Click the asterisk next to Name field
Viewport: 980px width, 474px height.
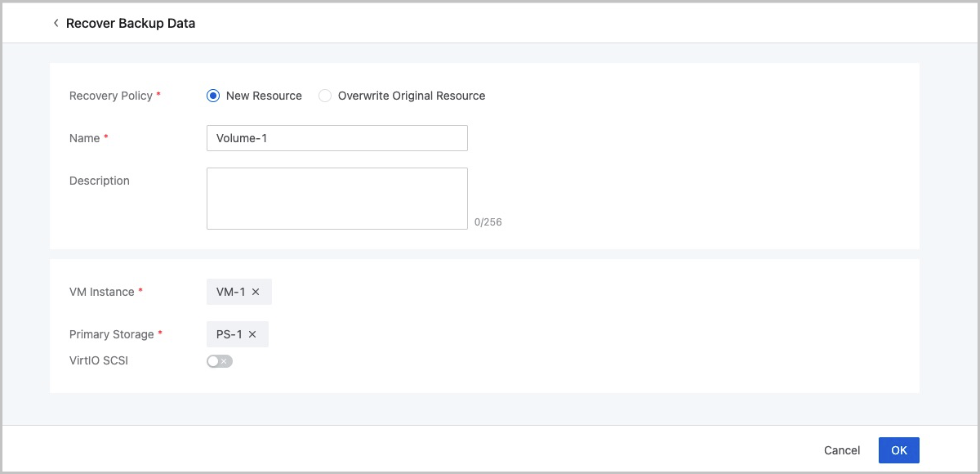tap(106, 137)
